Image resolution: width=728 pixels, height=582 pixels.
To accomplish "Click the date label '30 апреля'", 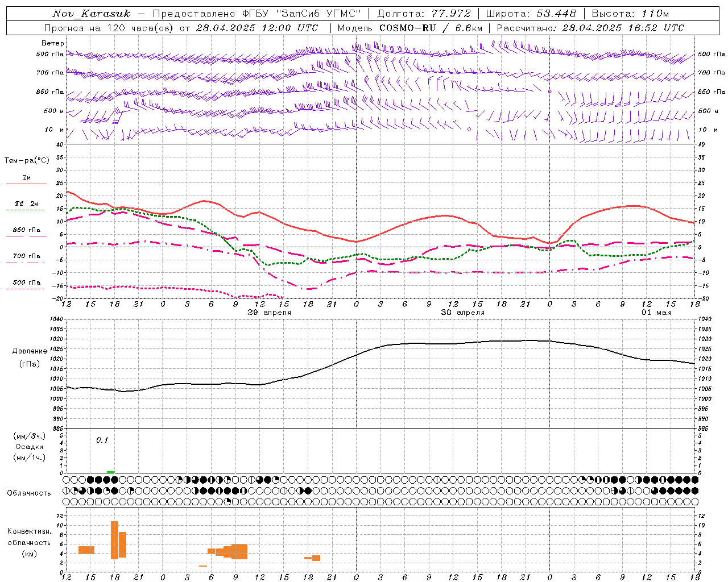I will [463, 313].
